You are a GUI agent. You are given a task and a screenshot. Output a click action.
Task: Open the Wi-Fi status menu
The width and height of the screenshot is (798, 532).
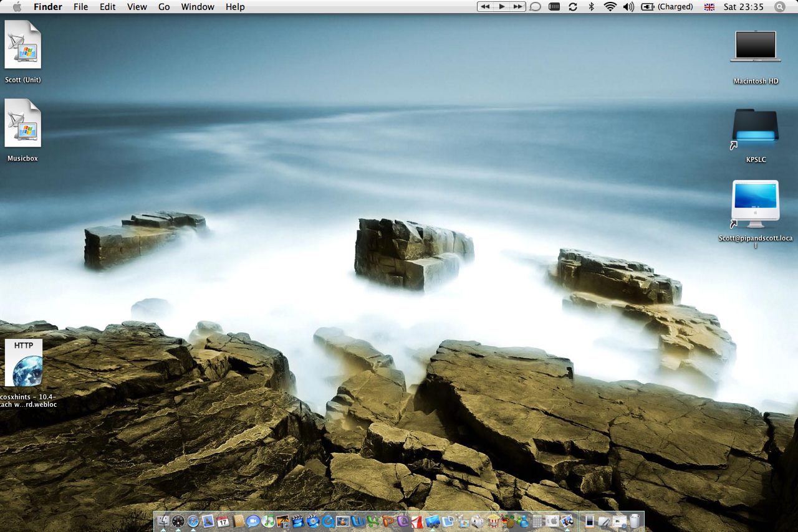click(610, 7)
